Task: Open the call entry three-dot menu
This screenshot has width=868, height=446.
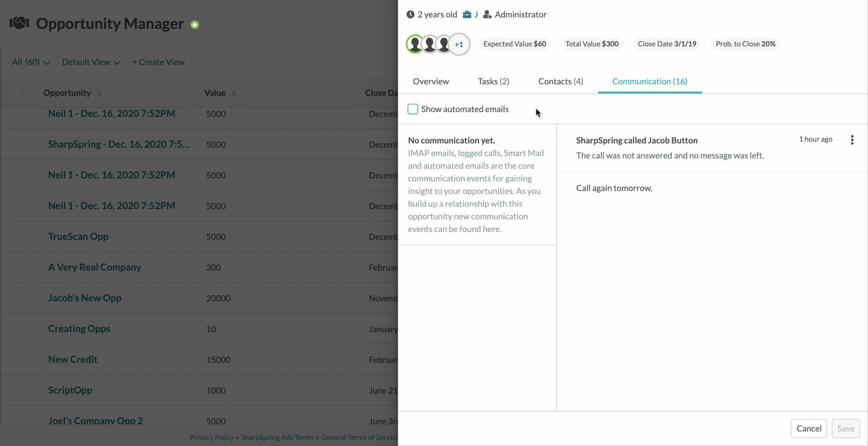Action: click(x=852, y=140)
